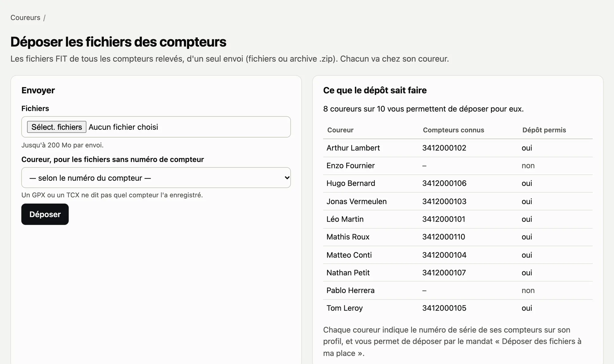
Task: Select compteur number 3412000110
Action: (x=444, y=237)
